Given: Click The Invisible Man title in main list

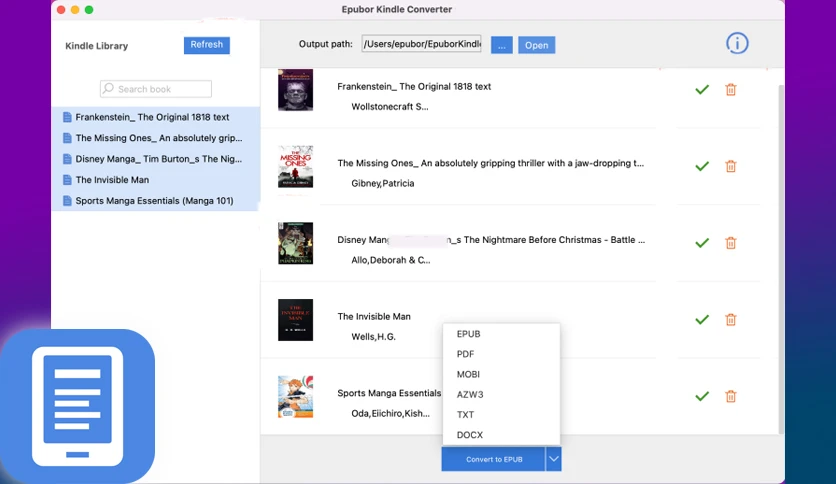Looking at the screenshot, I should [374, 317].
